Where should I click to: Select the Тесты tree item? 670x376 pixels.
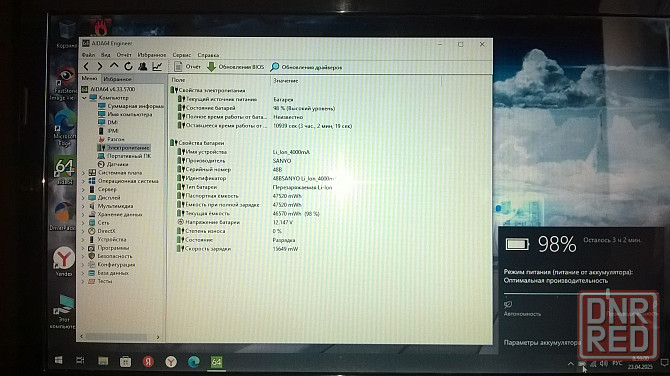[100, 281]
